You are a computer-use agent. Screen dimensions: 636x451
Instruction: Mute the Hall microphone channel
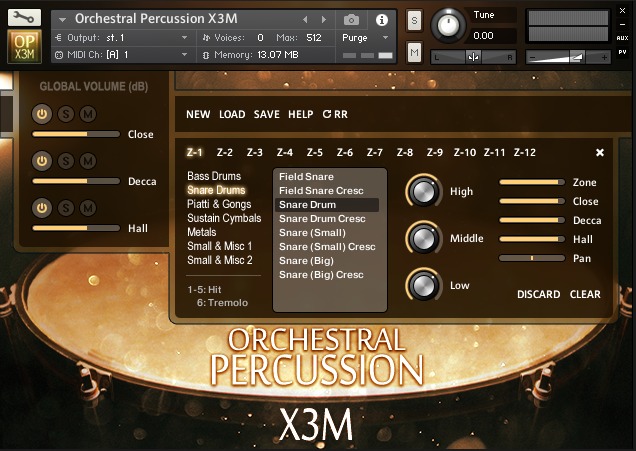pyautogui.click(x=88, y=208)
